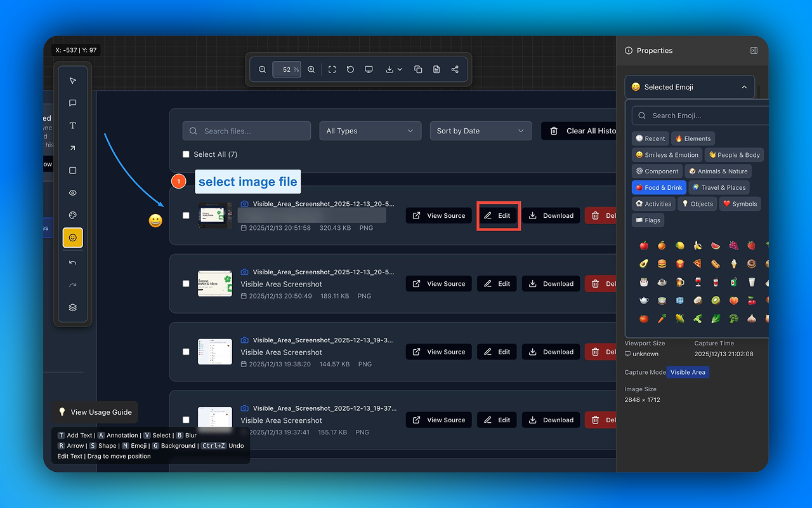
Task: Select the kiwi fruit emoji
Action: [716, 300]
